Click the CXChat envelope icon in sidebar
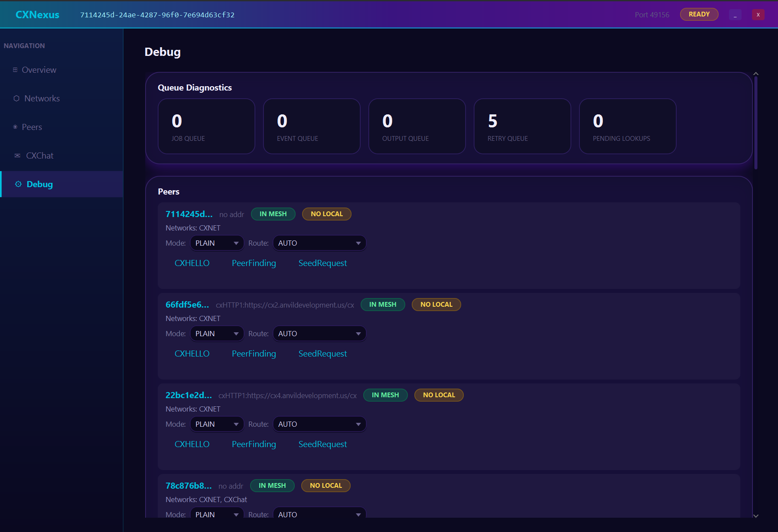Screen dimensions: 778x532 (x=17, y=156)
